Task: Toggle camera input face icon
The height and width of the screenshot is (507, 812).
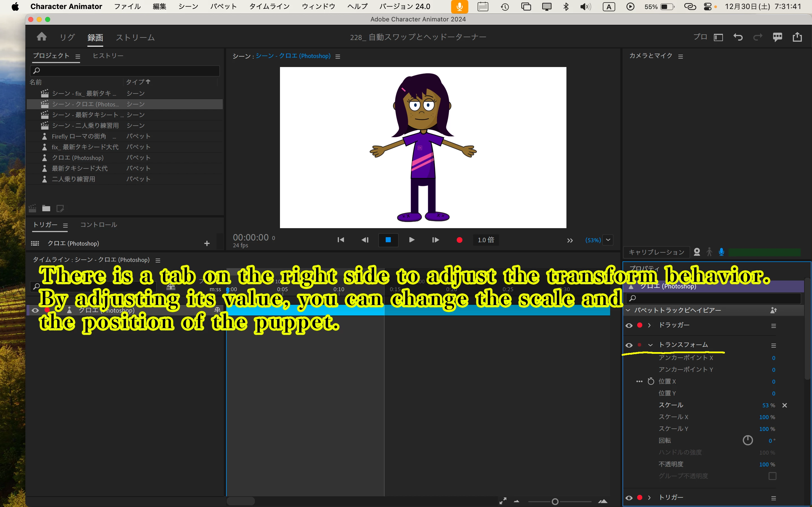Action: [697, 252]
